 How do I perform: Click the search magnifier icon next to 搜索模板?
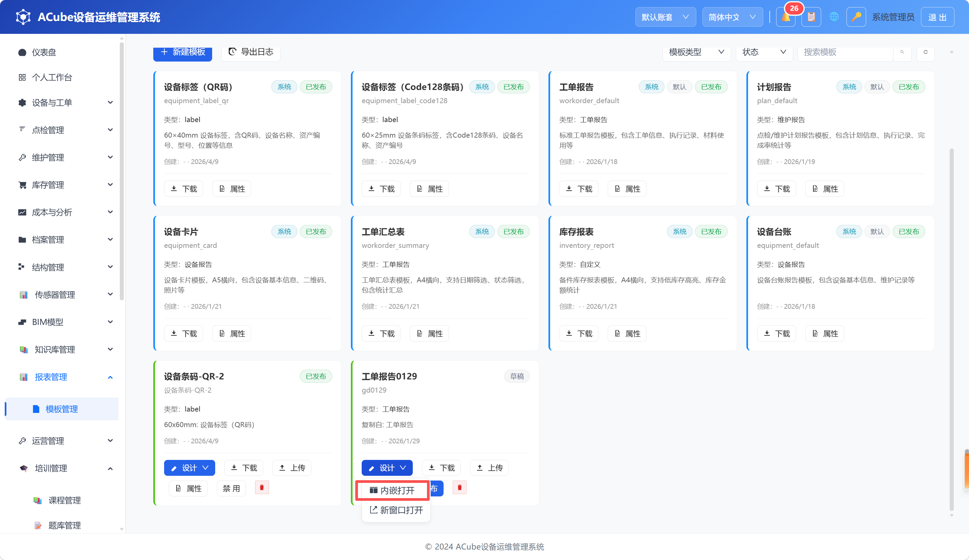point(902,52)
